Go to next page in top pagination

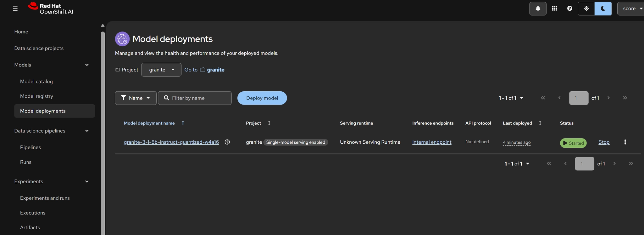pyautogui.click(x=608, y=98)
